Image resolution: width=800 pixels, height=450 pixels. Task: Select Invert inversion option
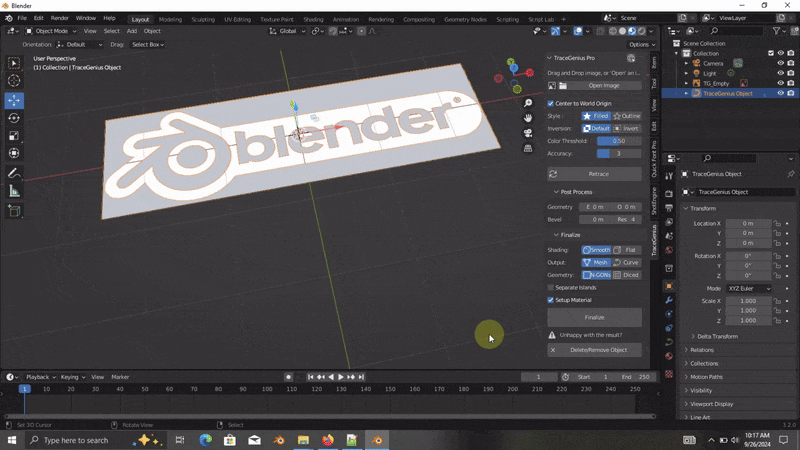pos(627,129)
